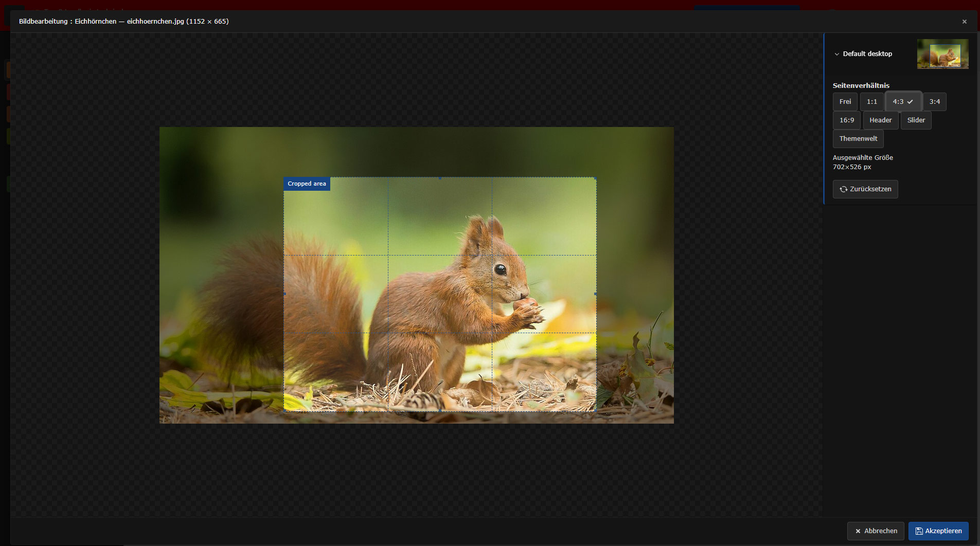Choose the 16:9 aspect ratio
980x546 pixels.
click(x=847, y=120)
